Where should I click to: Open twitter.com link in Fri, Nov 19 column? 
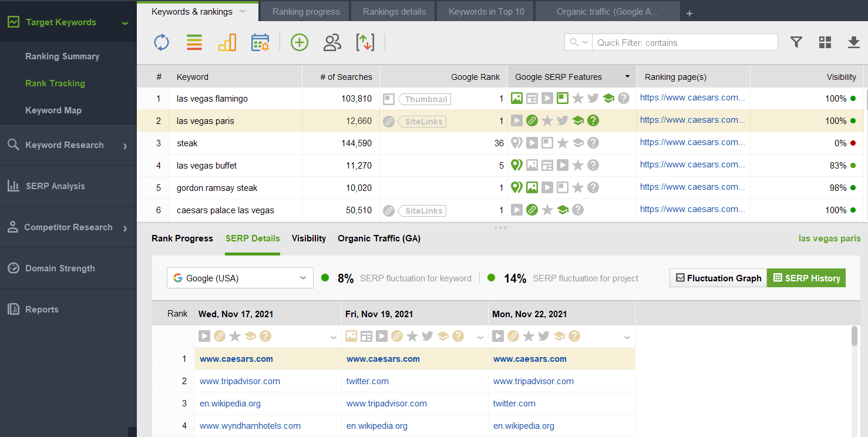click(368, 381)
